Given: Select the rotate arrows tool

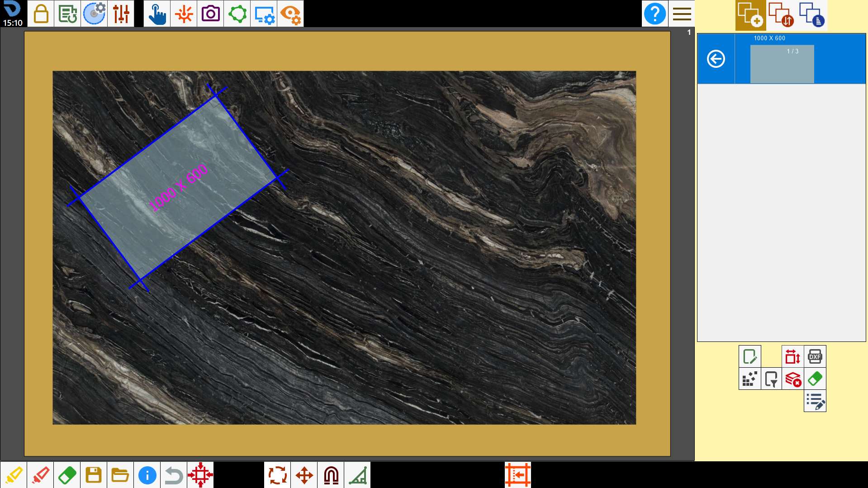Looking at the screenshot, I should point(277,475).
